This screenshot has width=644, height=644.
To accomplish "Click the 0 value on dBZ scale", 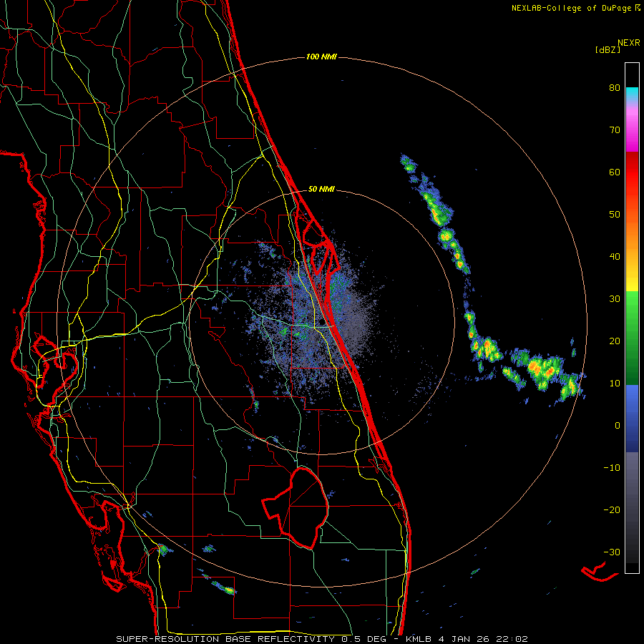I will (618, 426).
